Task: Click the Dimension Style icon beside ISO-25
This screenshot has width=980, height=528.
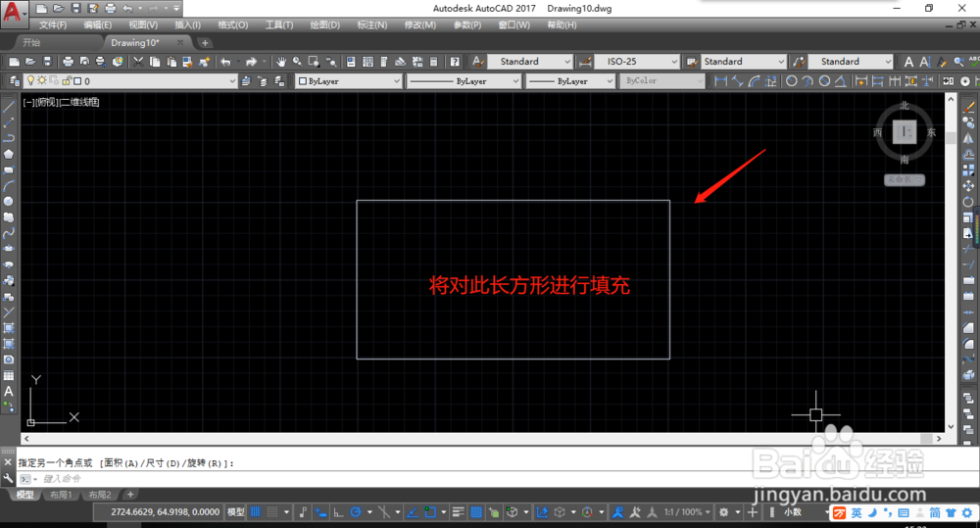Action: click(x=585, y=62)
